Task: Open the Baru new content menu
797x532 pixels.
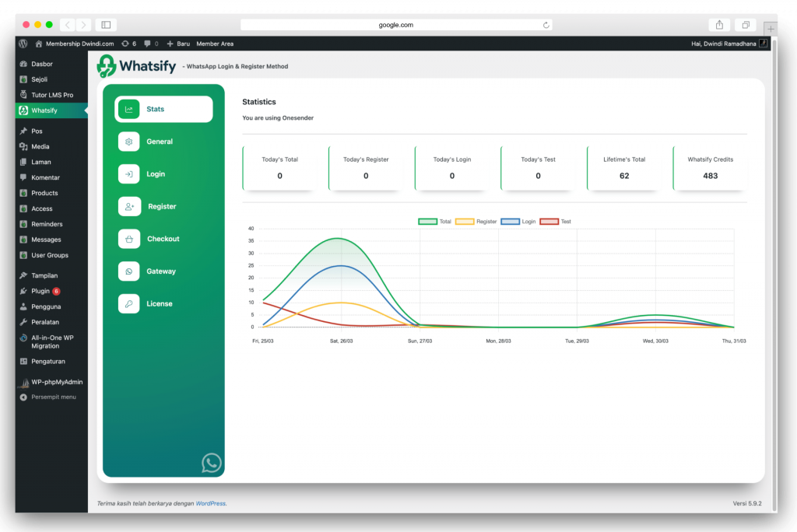Action: (178, 44)
